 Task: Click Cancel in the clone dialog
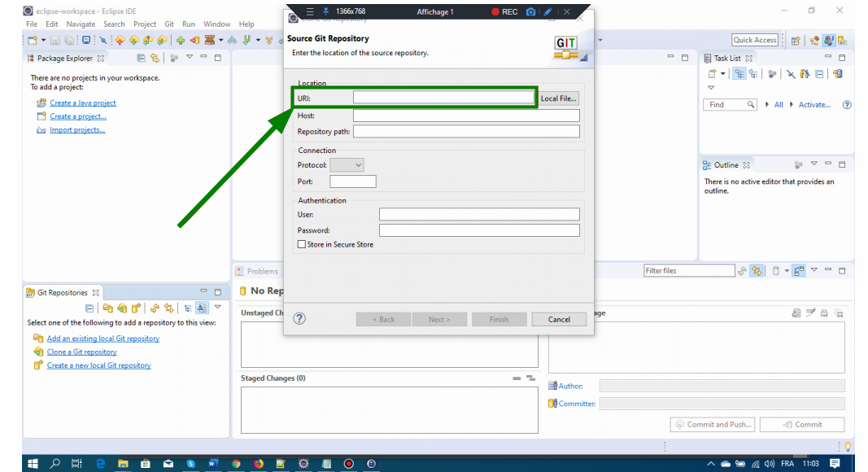tap(559, 320)
